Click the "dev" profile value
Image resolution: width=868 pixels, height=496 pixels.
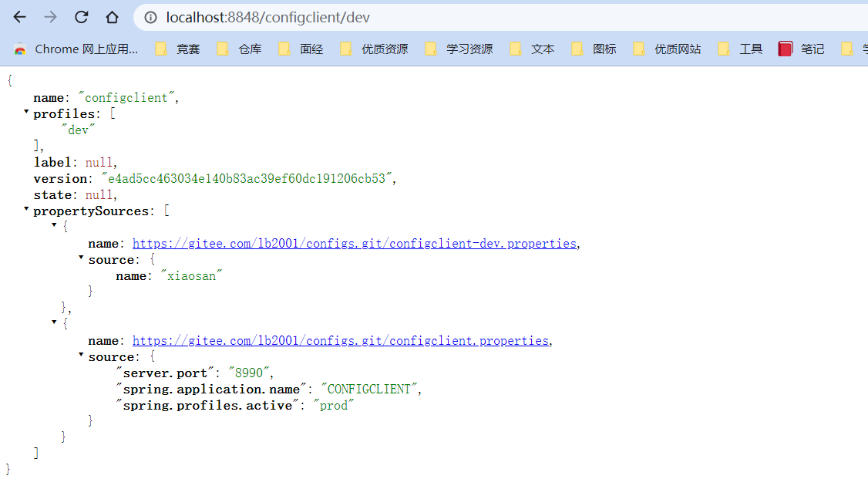click(78, 130)
